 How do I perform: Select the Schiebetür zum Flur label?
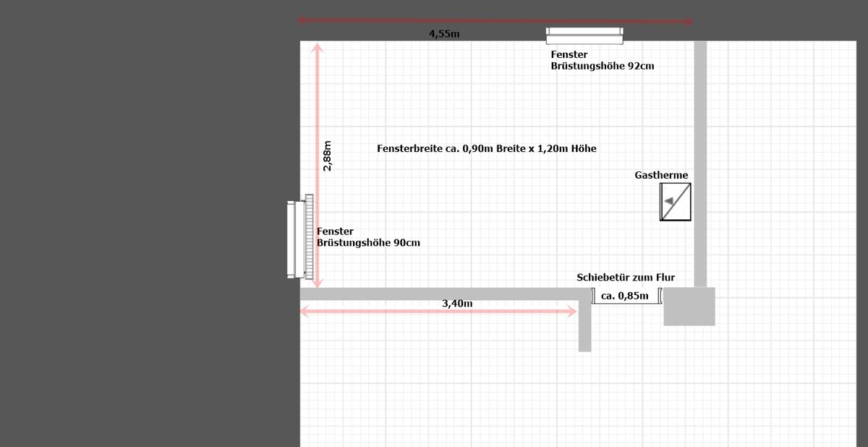(626, 277)
